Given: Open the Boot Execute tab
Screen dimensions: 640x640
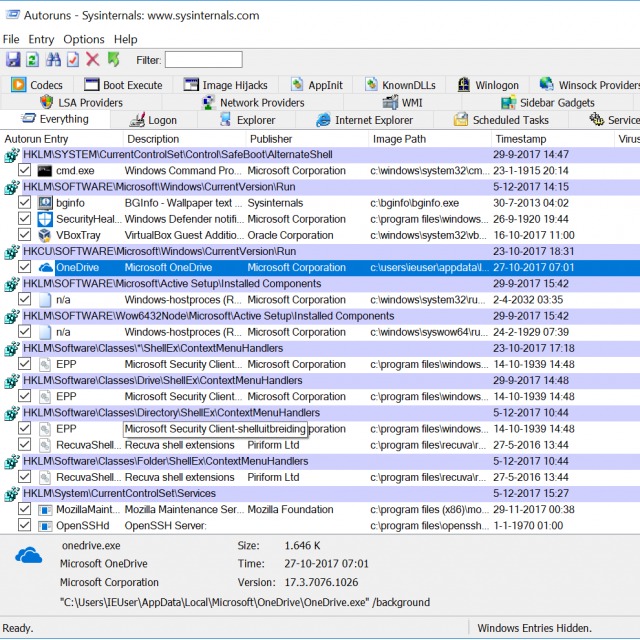Looking at the screenshot, I should [x=123, y=85].
